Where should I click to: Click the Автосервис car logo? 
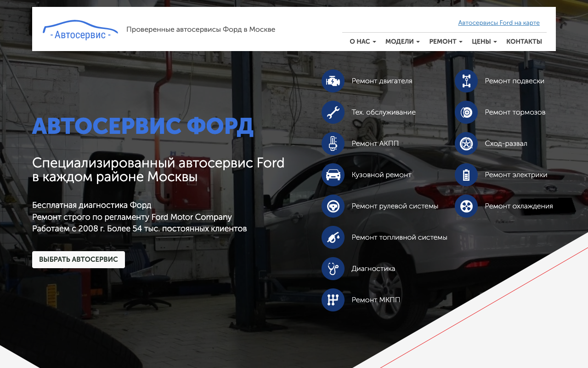click(x=80, y=30)
